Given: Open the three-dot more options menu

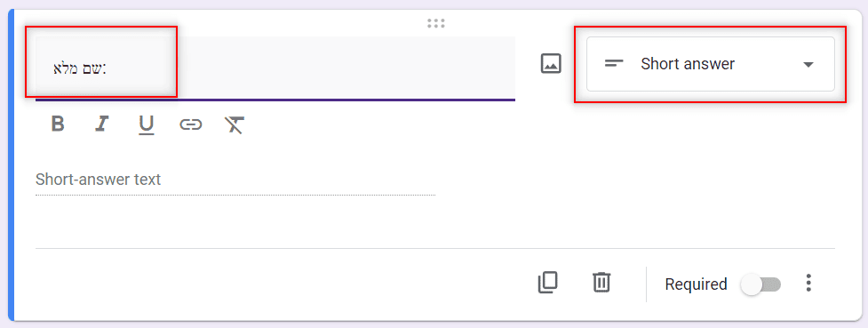Looking at the screenshot, I should tap(808, 284).
